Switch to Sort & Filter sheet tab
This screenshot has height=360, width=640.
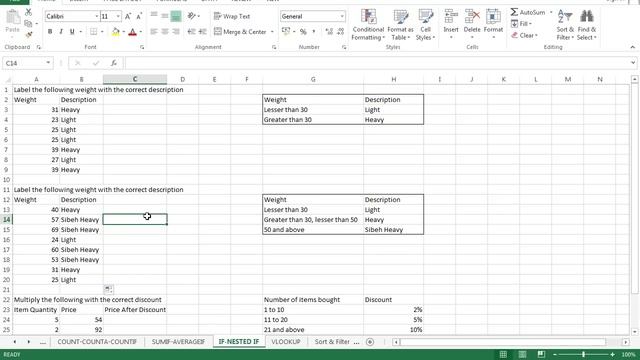pos(332,342)
